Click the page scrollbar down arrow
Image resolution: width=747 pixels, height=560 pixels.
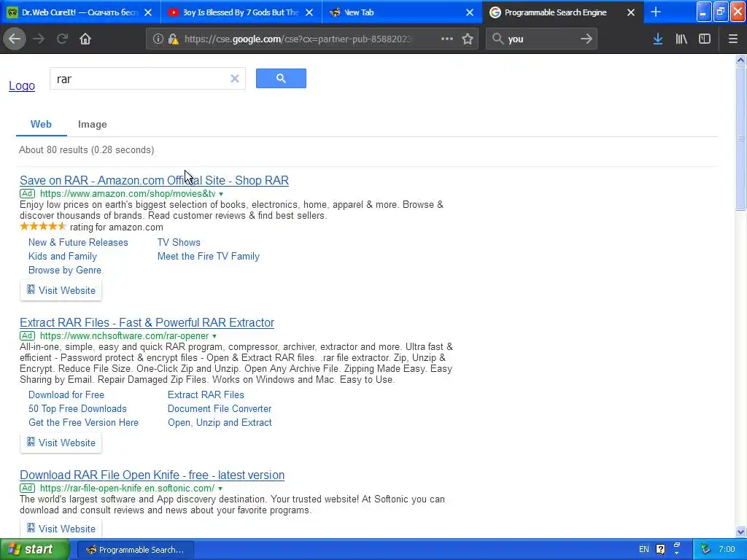tap(740, 532)
